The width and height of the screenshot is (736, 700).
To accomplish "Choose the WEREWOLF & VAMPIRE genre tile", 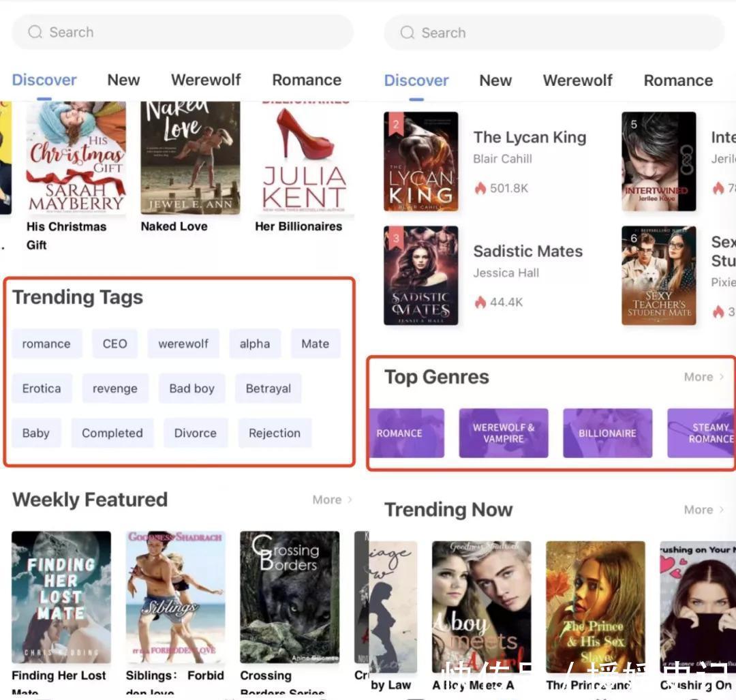I will coord(504,433).
